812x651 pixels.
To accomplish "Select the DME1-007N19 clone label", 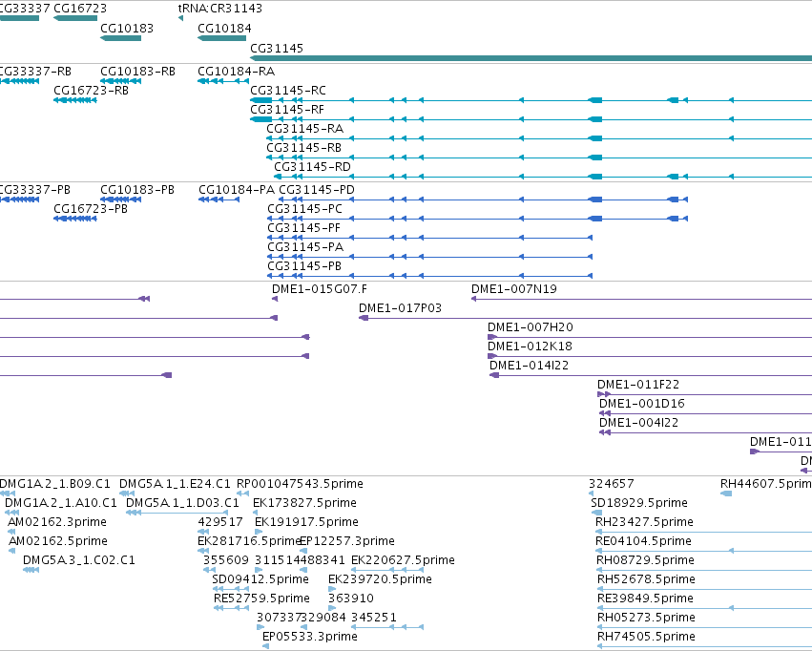I will tap(514, 289).
